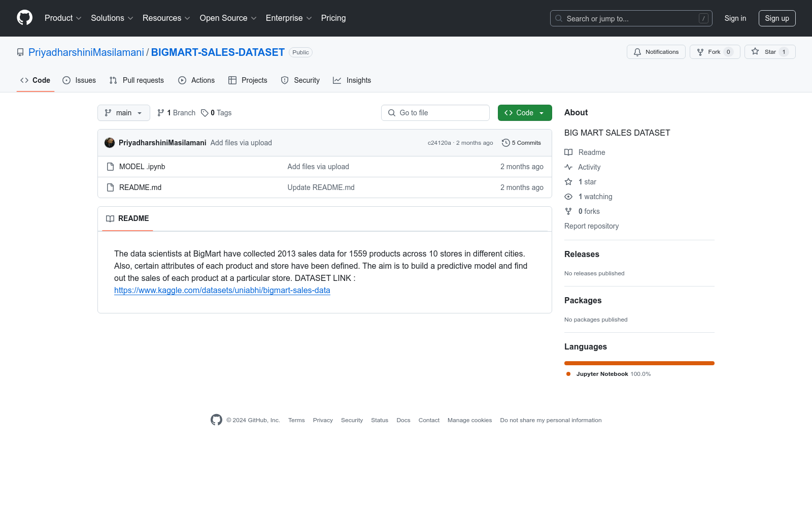Click Manage cookies in footer
The image size is (812, 508).
470,420
